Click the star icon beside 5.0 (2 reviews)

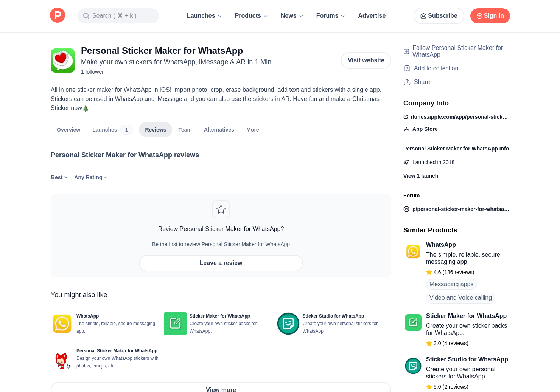pyautogui.click(x=429, y=387)
